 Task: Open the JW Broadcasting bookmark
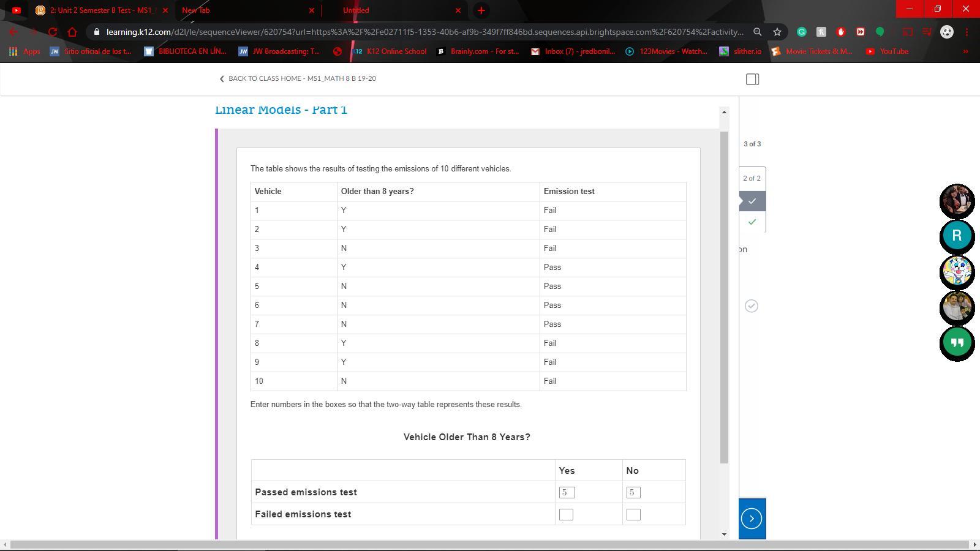tap(279, 51)
